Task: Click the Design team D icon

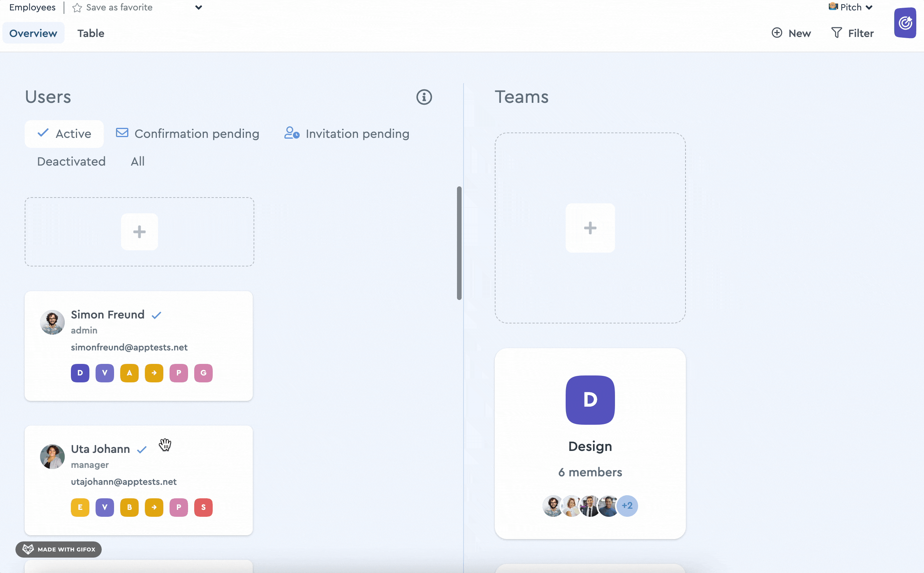Action: click(x=590, y=400)
